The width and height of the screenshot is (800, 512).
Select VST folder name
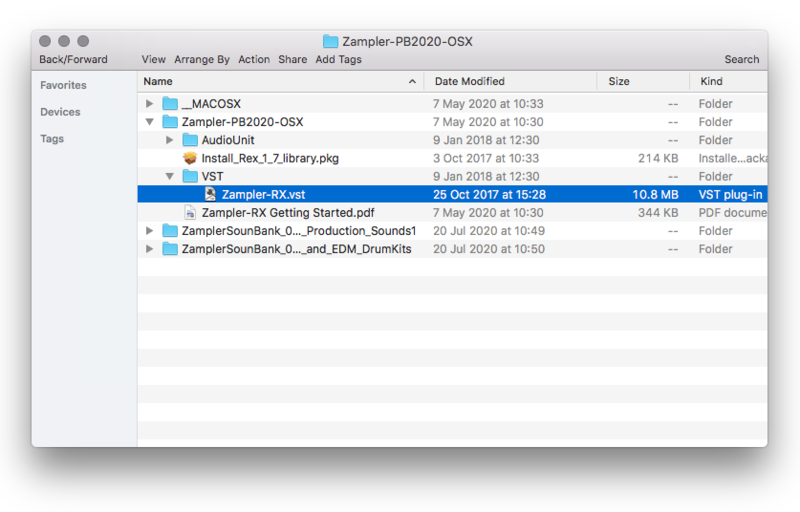pyautogui.click(x=212, y=176)
